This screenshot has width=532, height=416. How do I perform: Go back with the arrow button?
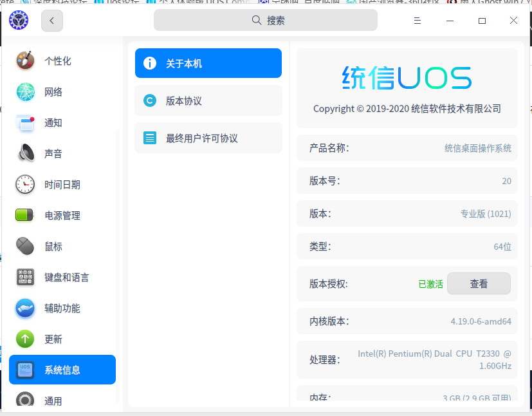(x=52, y=21)
